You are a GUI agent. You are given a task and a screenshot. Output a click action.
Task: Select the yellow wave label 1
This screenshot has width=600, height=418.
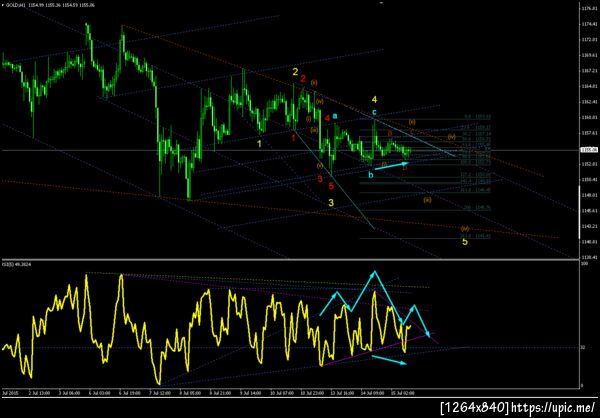[259, 144]
